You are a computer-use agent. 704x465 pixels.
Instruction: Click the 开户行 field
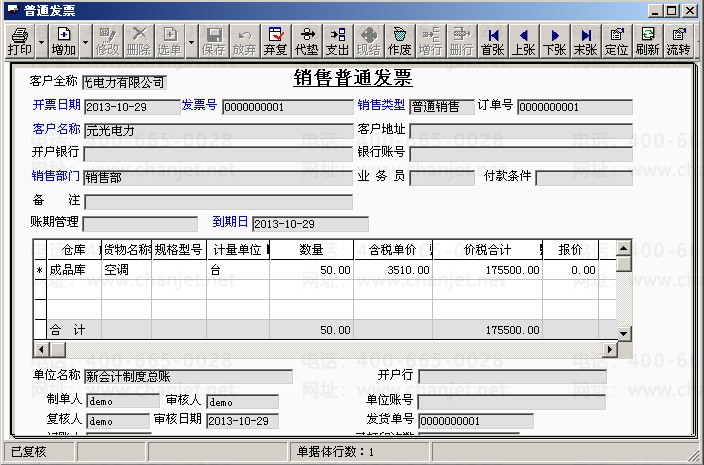tap(512, 376)
